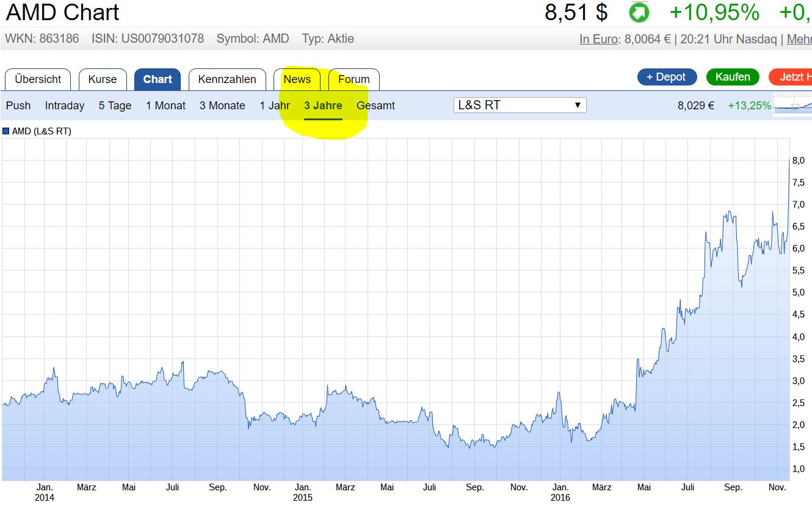Set chart range to 1 Jahr
The image size is (812, 505).
[275, 106]
